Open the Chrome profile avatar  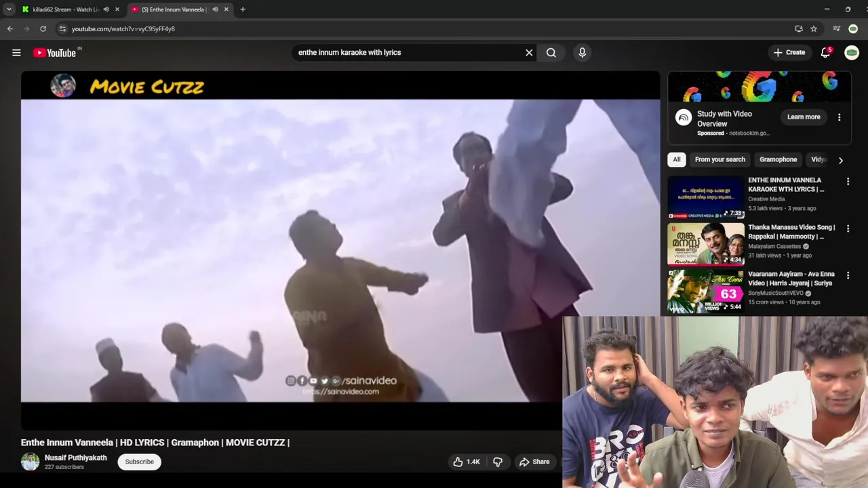[x=853, y=28]
